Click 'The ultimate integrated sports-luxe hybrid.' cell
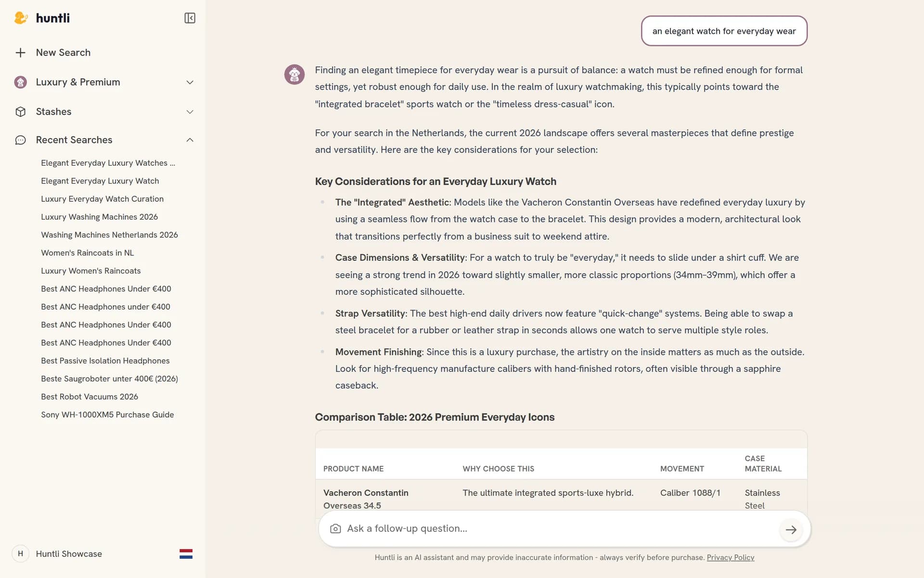 tap(548, 493)
